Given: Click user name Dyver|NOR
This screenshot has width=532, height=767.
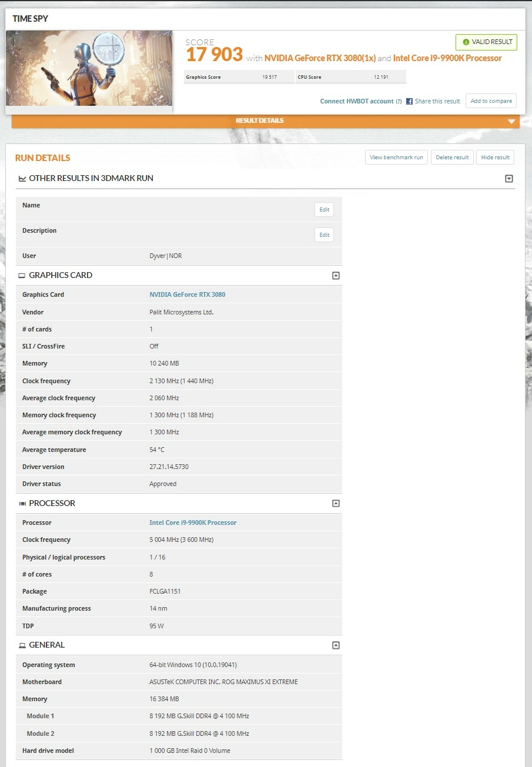Looking at the screenshot, I should (166, 256).
